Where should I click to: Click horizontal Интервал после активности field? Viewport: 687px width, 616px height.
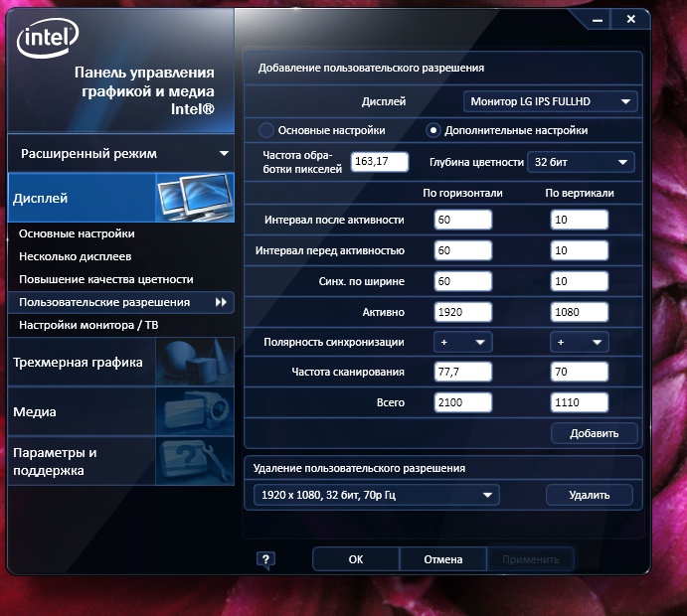coord(462,220)
